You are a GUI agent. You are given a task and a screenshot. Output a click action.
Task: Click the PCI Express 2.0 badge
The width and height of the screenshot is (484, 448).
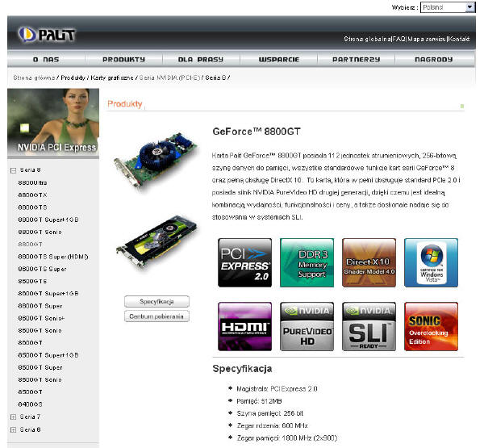244,262
